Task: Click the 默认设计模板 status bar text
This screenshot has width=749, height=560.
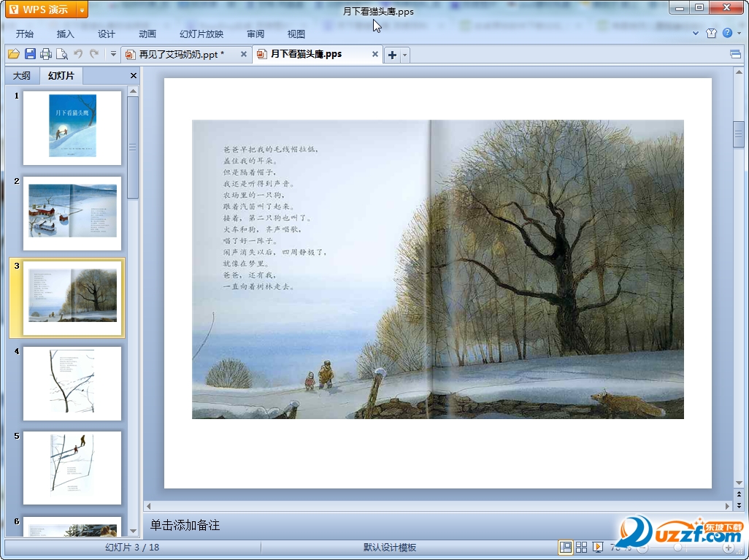Action: coord(390,547)
